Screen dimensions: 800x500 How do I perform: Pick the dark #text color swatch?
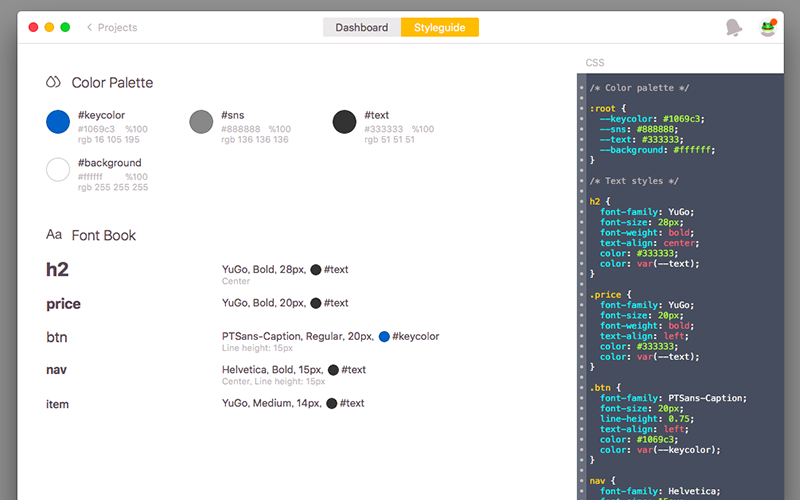(x=344, y=122)
